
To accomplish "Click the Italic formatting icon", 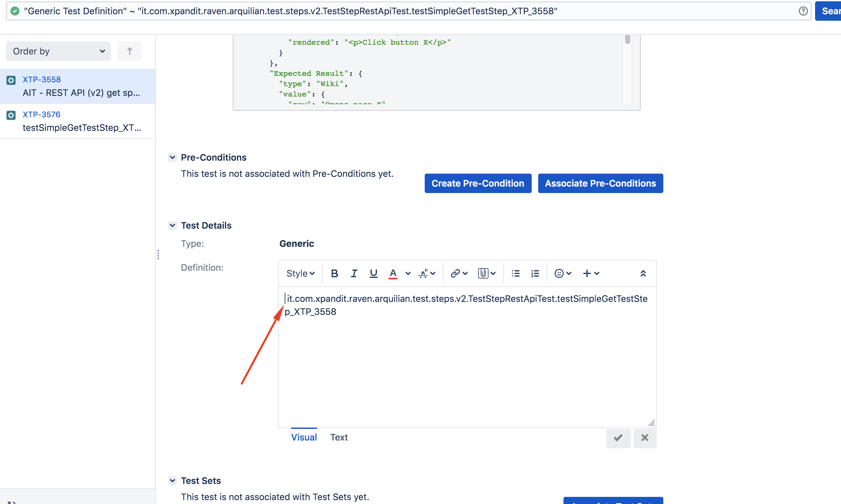I will tap(354, 274).
